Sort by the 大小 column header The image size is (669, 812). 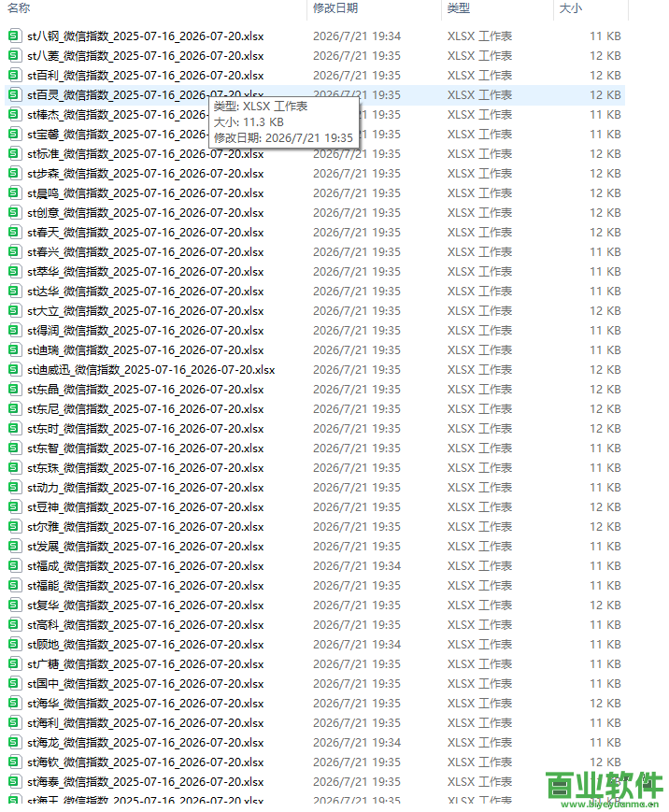pyautogui.click(x=571, y=8)
